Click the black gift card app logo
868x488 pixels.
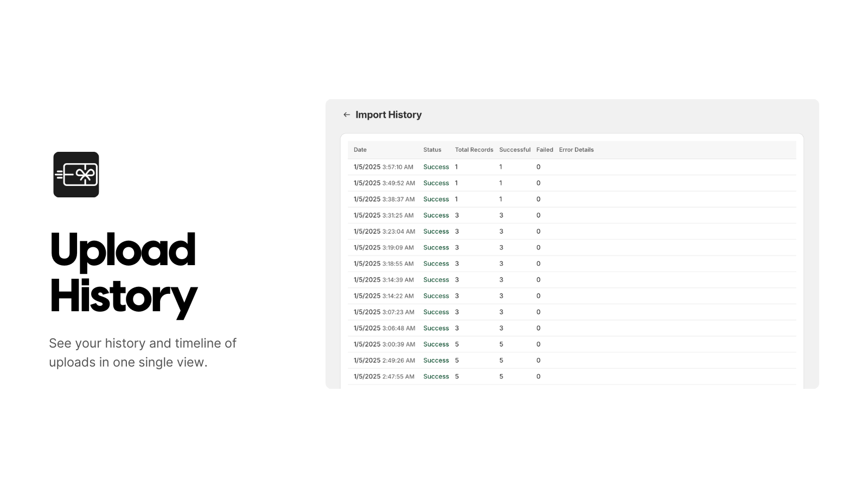(76, 175)
